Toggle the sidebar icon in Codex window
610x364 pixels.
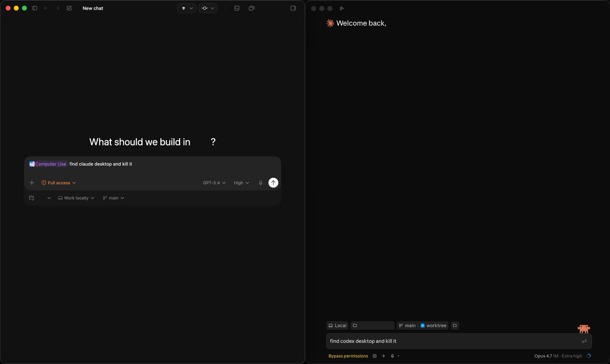(35, 8)
